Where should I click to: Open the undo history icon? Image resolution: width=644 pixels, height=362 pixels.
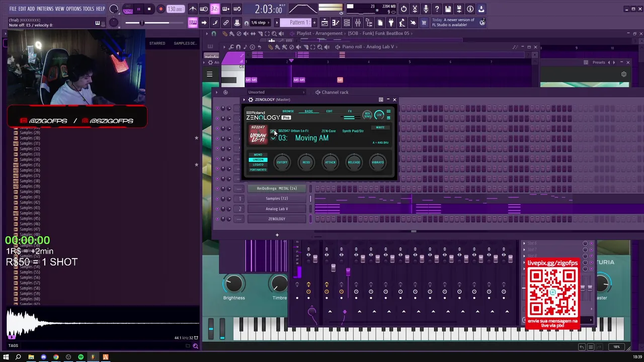404,9
